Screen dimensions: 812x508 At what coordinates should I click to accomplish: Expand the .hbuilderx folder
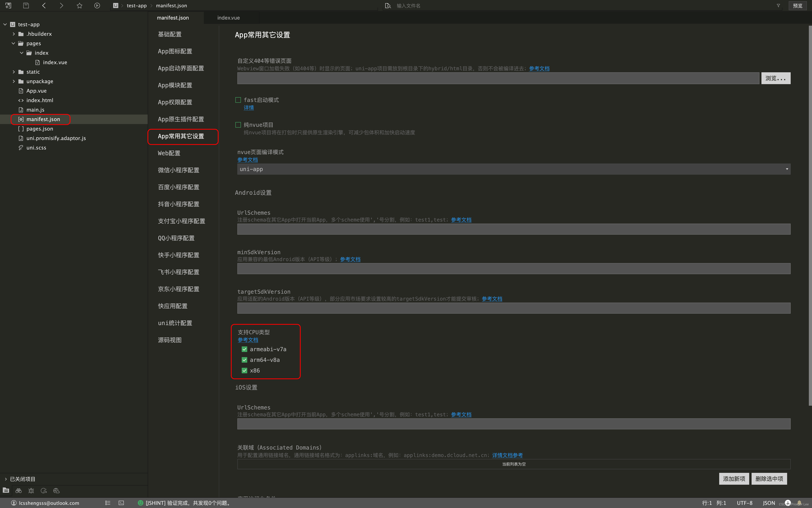pyautogui.click(x=13, y=34)
